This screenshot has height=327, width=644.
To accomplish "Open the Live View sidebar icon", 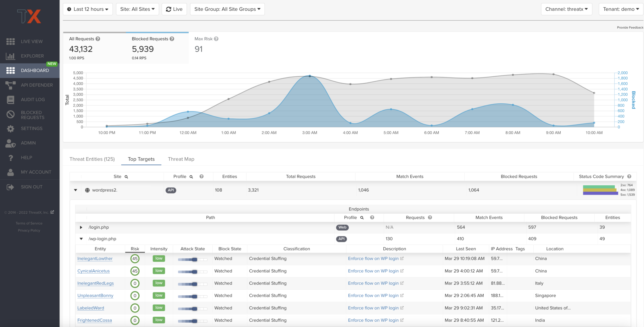I will 10,41.
